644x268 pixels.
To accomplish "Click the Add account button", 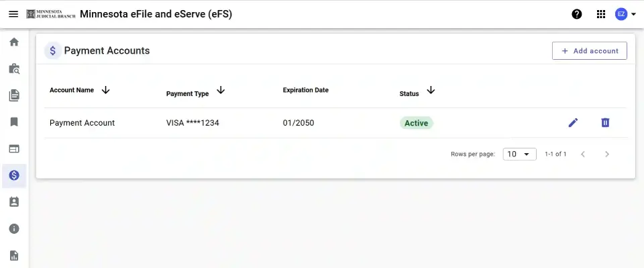I will pyautogui.click(x=590, y=51).
